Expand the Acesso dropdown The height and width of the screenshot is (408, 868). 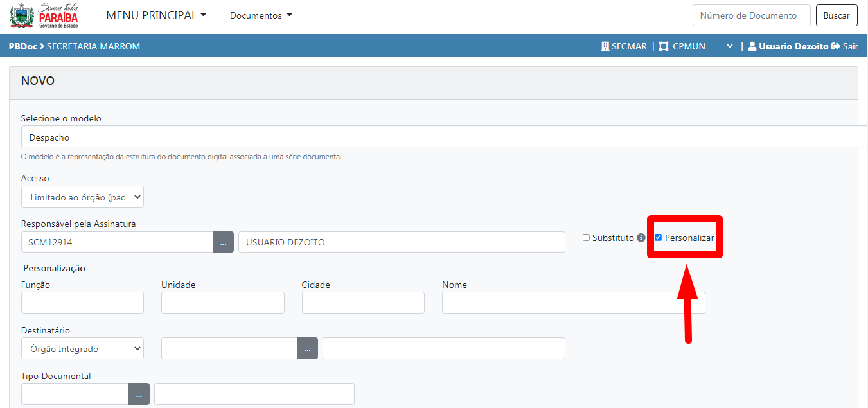point(82,197)
